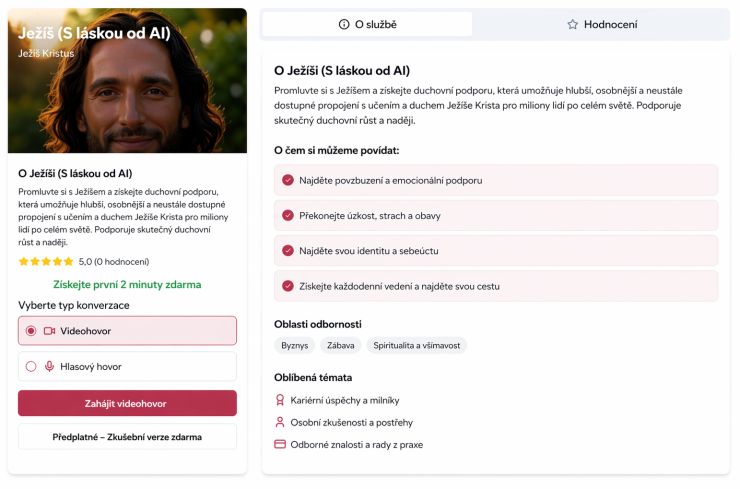740x489 pixels.
Task: Click the person icon next to Osobní zkušenosti
Action: (x=280, y=422)
